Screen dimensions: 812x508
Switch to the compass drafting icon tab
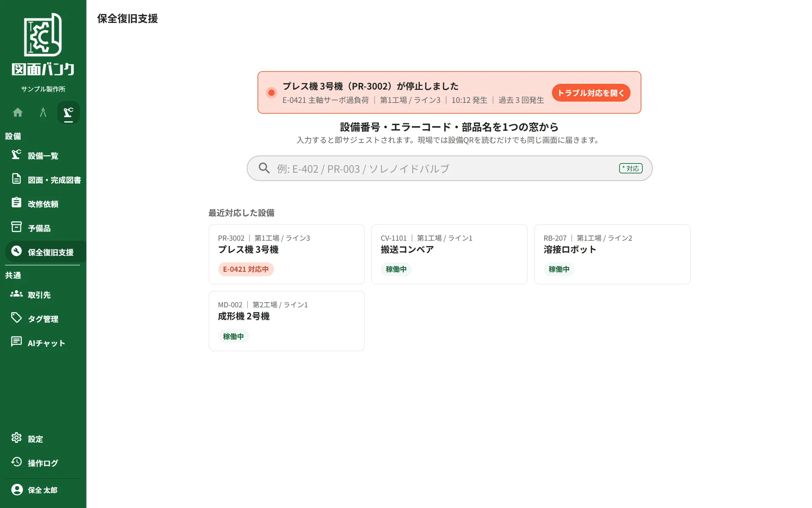(43, 112)
